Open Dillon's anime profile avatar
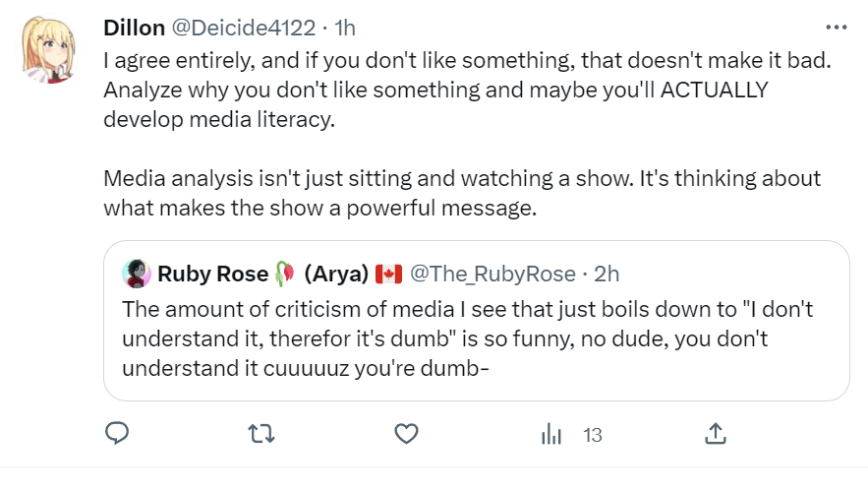868x491 pixels. point(50,50)
